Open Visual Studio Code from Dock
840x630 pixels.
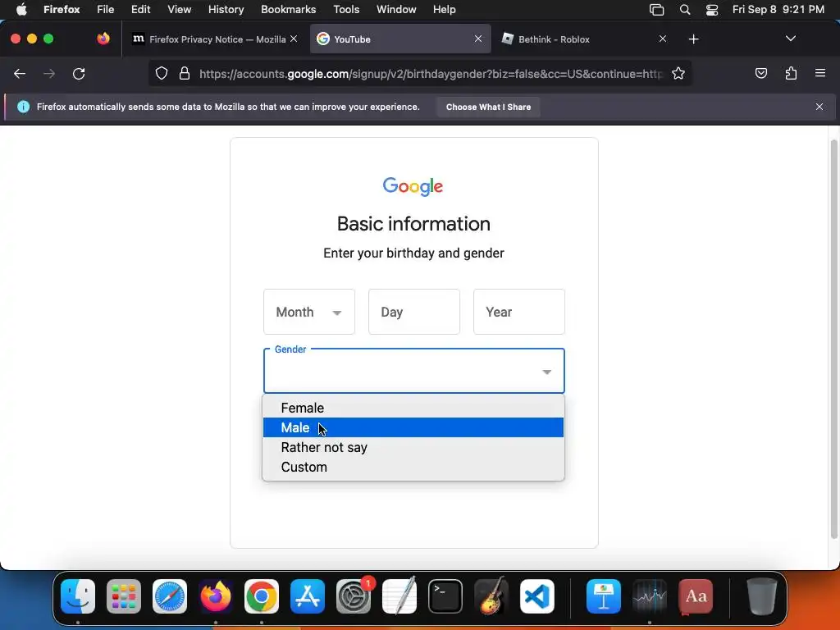[x=537, y=596]
